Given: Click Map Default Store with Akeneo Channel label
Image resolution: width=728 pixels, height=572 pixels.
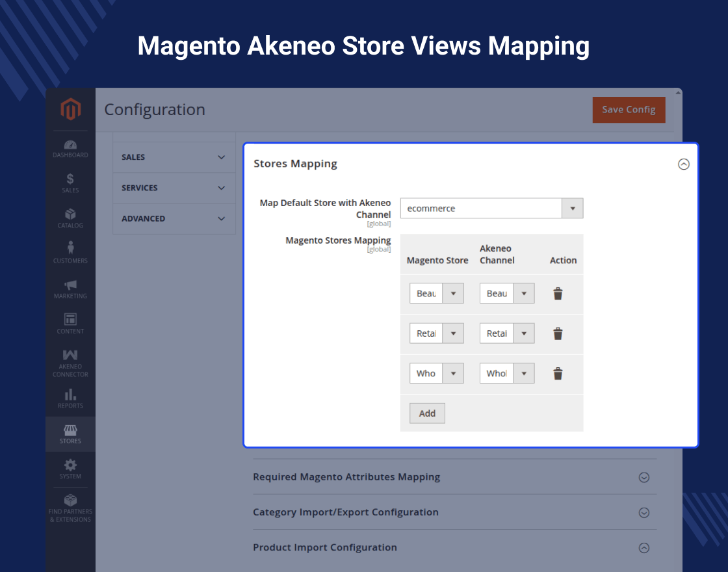Looking at the screenshot, I should [325, 209].
